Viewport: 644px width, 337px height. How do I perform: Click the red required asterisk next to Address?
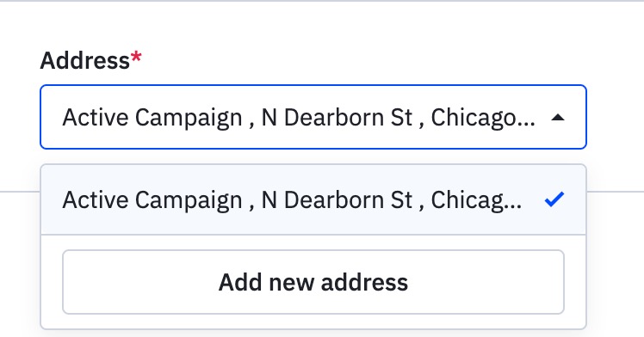136,58
